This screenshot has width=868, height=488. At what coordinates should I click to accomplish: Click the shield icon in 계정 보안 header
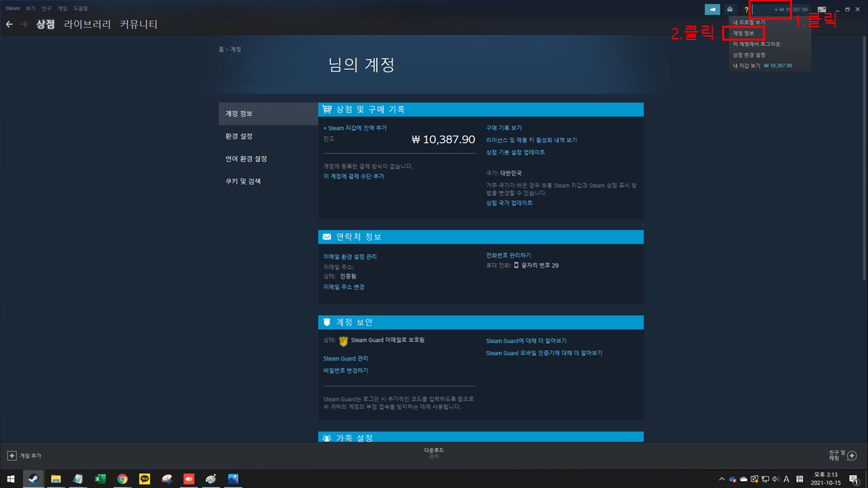point(327,322)
